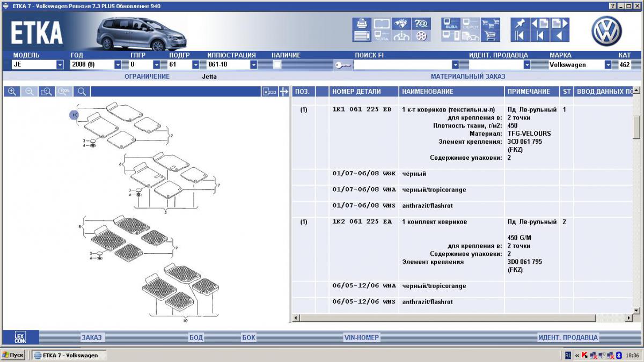Click the magnifier search icon above illustration
This screenshot has width=644, height=362.
click(x=83, y=91)
